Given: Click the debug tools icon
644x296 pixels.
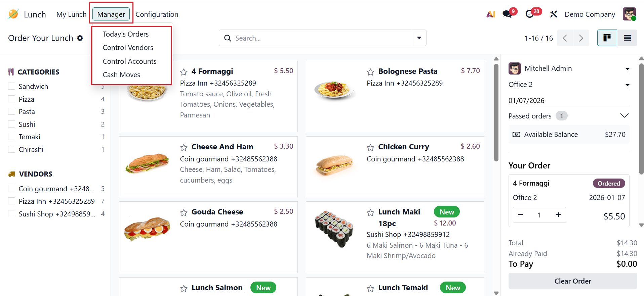Looking at the screenshot, I should click(554, 14).
